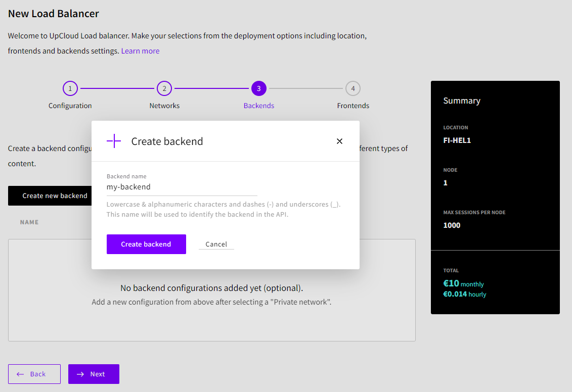Viewport: 572px width, 392px height.
Task: Go Back to the previous step
Action: [x=34, y=374]
